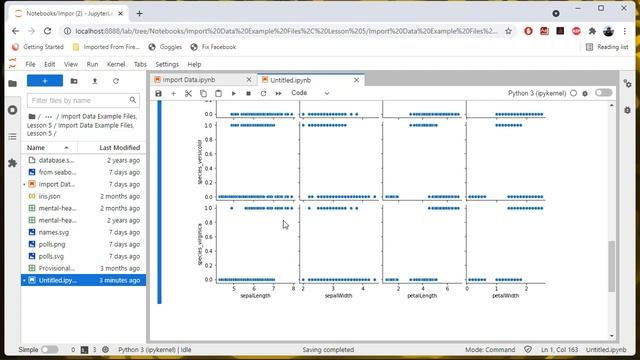Open the Settings menu

pos(167,64)
